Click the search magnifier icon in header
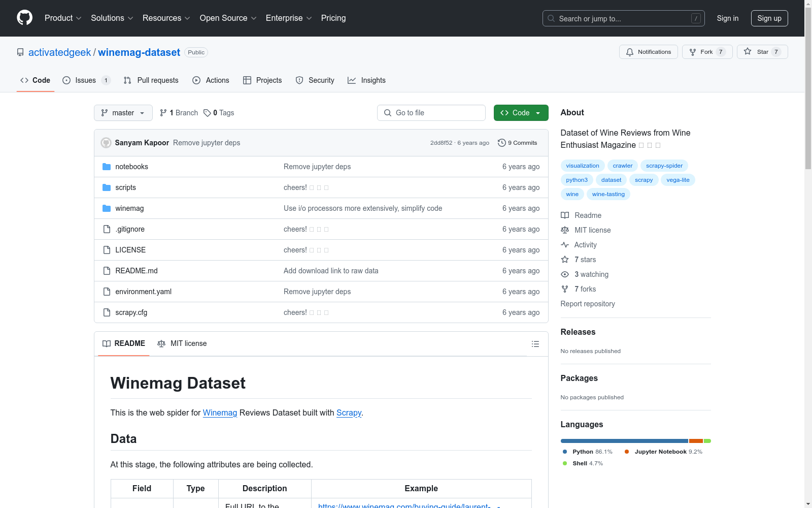The height and width of the screenshot is (508, 812). click(x=551, y=18)
